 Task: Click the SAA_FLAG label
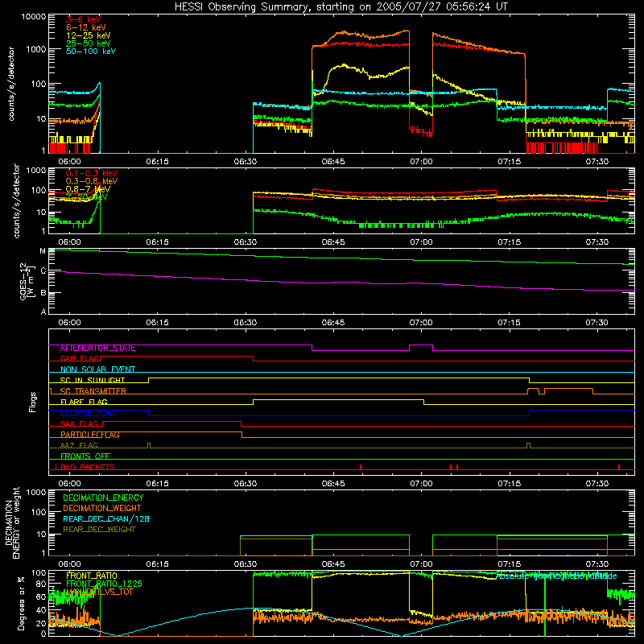click(79, 424)
